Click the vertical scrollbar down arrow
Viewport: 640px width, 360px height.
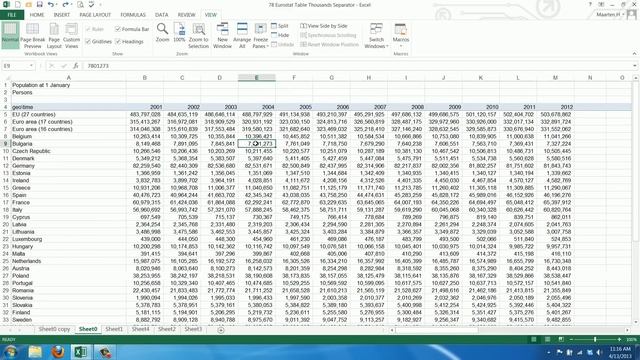636,321
